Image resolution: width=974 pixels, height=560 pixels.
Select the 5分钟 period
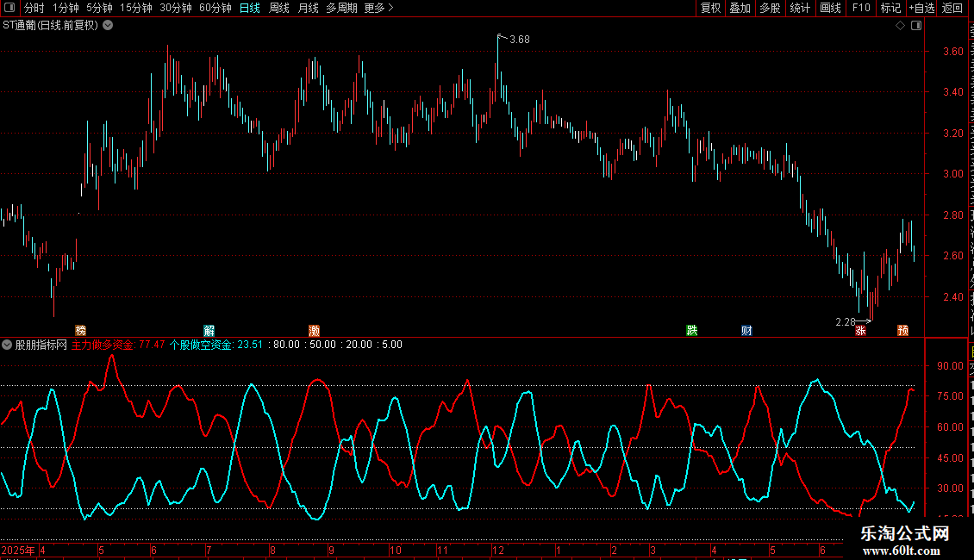coord(99,8)
